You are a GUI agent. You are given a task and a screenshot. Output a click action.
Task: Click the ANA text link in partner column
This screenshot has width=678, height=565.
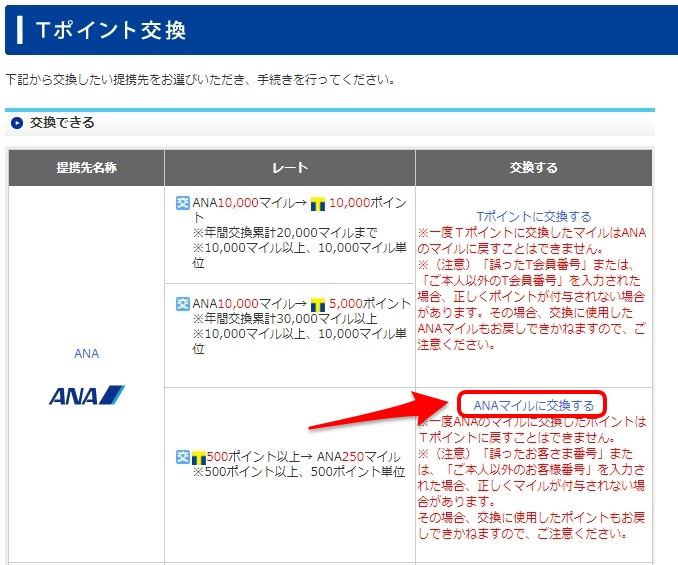[86, 354]
